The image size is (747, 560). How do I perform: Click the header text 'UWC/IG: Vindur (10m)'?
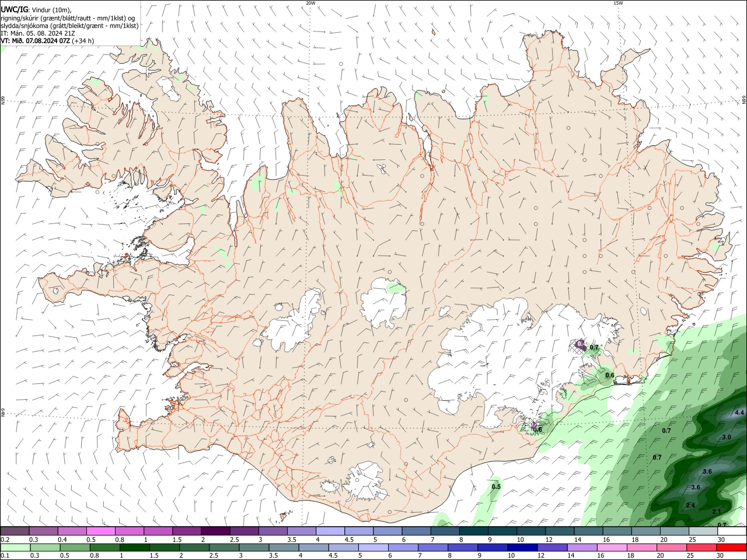[36, 9]
